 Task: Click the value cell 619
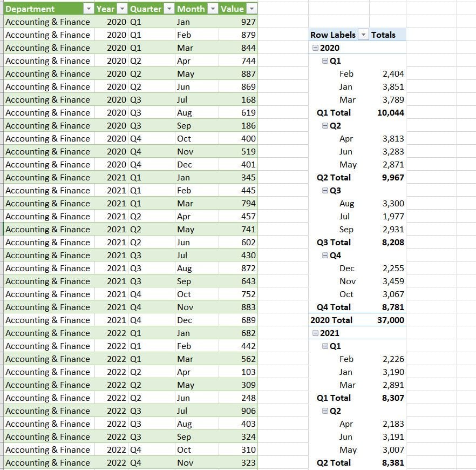(x=238, y=113)
